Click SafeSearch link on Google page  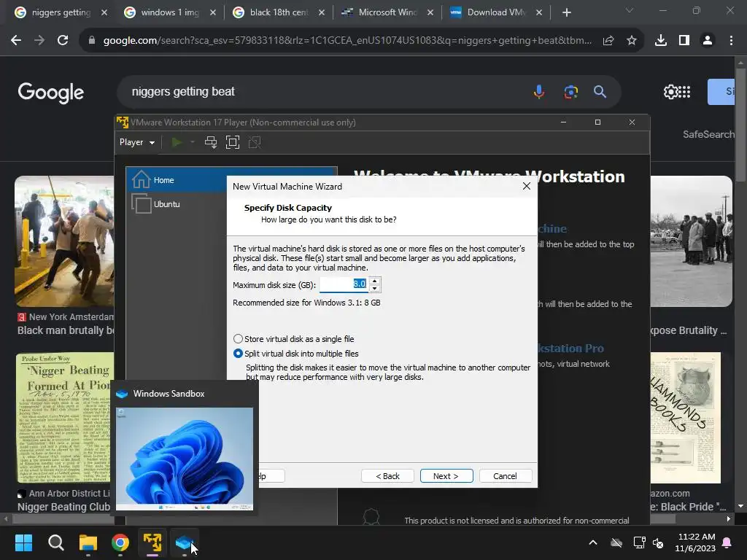(x=708, y=134)
